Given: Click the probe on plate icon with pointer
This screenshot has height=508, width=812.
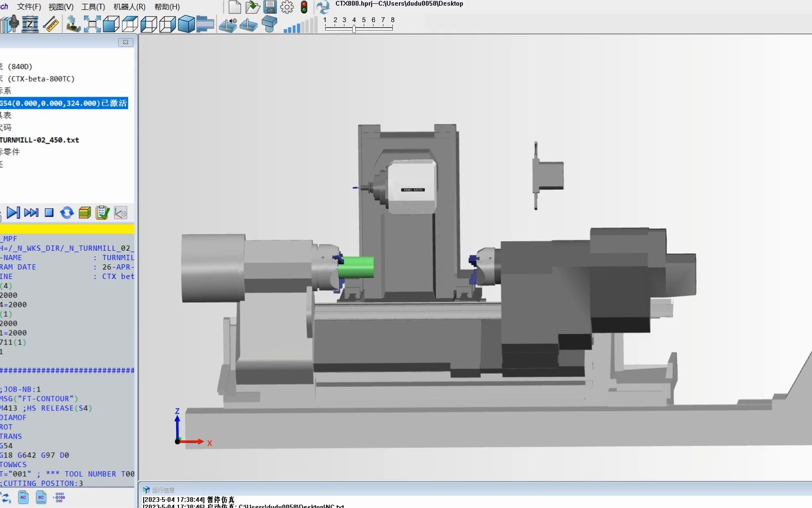Looking at the screenshot, I should [x=228, y=25].
